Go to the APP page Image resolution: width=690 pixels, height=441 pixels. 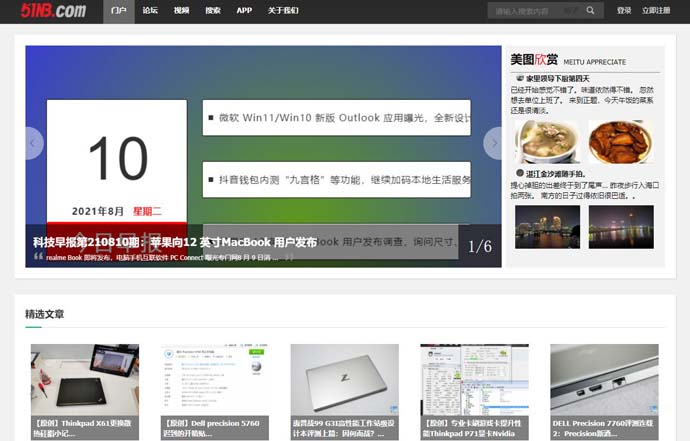click(x=244, y=11)
